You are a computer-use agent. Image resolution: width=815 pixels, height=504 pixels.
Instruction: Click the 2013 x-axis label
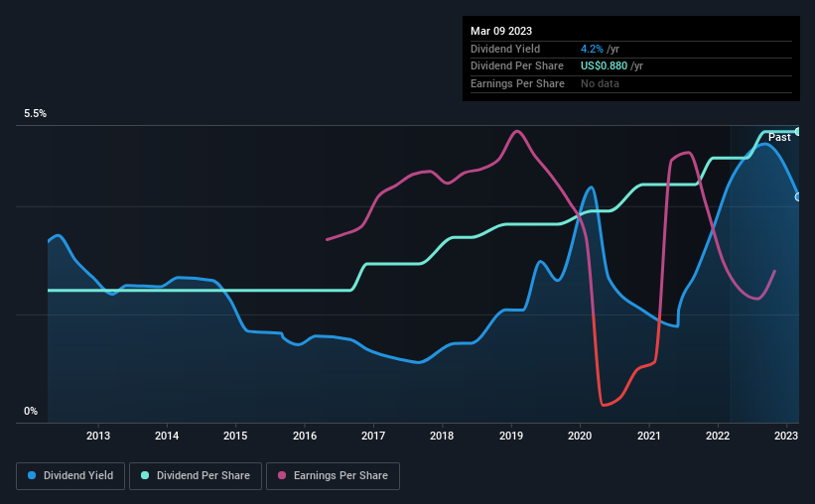click(98, 435)
